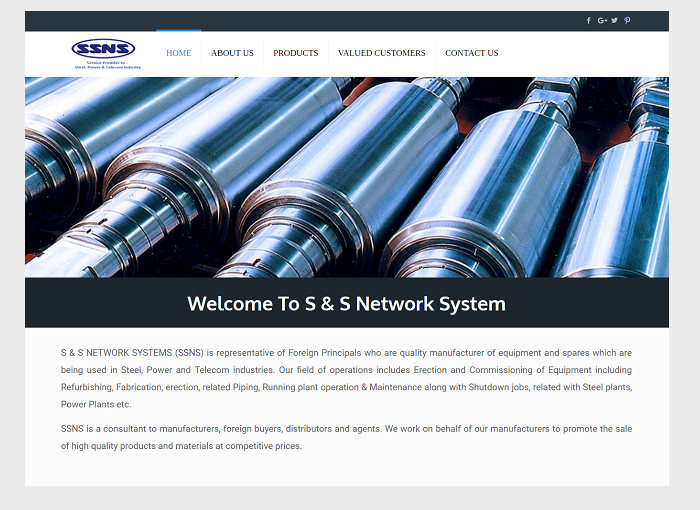Go to the HOME menu item

point(179,53)
